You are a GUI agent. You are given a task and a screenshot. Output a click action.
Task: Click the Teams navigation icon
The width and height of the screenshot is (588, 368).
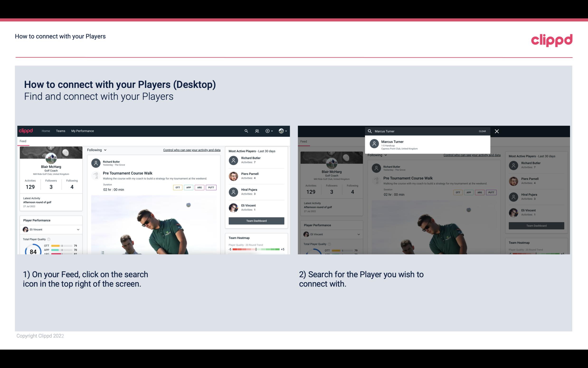click(61, 131)
